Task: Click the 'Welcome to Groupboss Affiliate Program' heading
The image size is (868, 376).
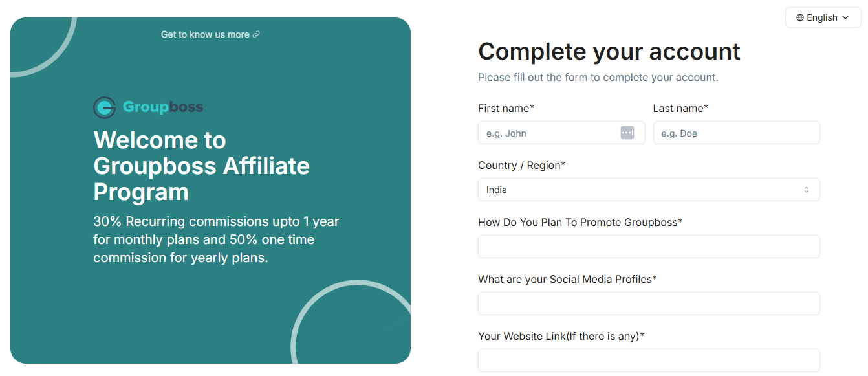Action: tap(201, 166)
